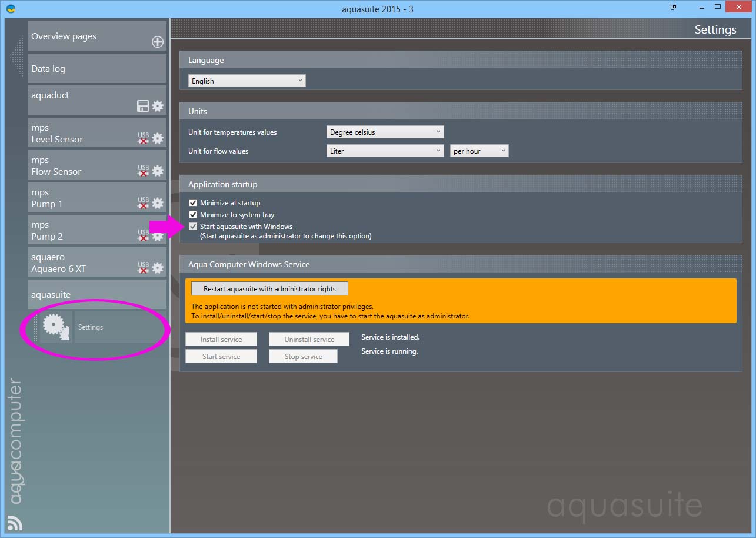Screen dimensions: 756x538
Task: Click the Install service button
Action: click(221, 340)
